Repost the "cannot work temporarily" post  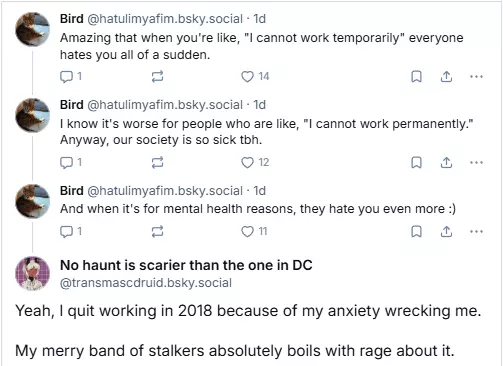[x=157, y=77]
